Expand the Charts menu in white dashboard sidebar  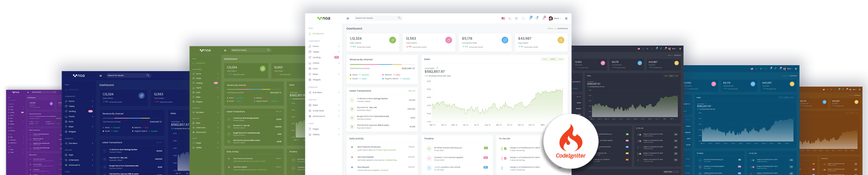coord(324,63)
